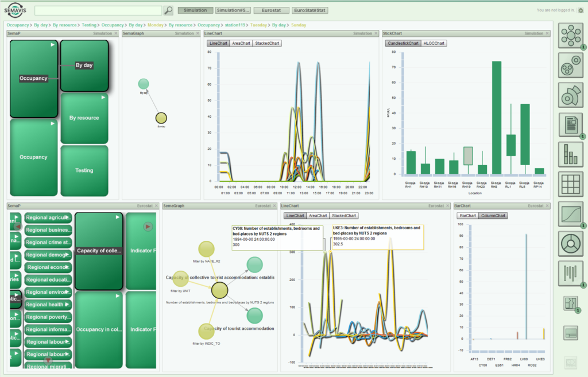Image resolution: width=588 pixels, height=377 pixels.
Task: Expand the Regional agriculture category arrow
Action: pyautogui.click(x=68, y=217)
